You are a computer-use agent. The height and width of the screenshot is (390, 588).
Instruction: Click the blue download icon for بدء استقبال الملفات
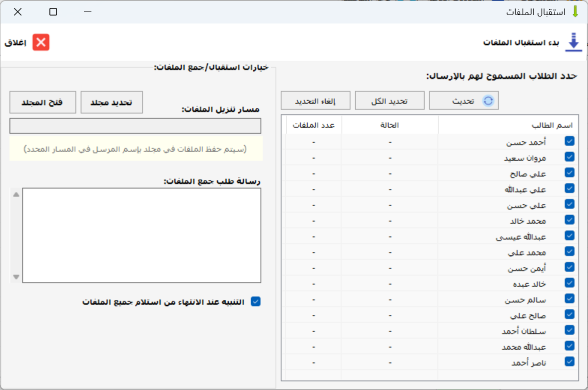click(x=574, y=42)
